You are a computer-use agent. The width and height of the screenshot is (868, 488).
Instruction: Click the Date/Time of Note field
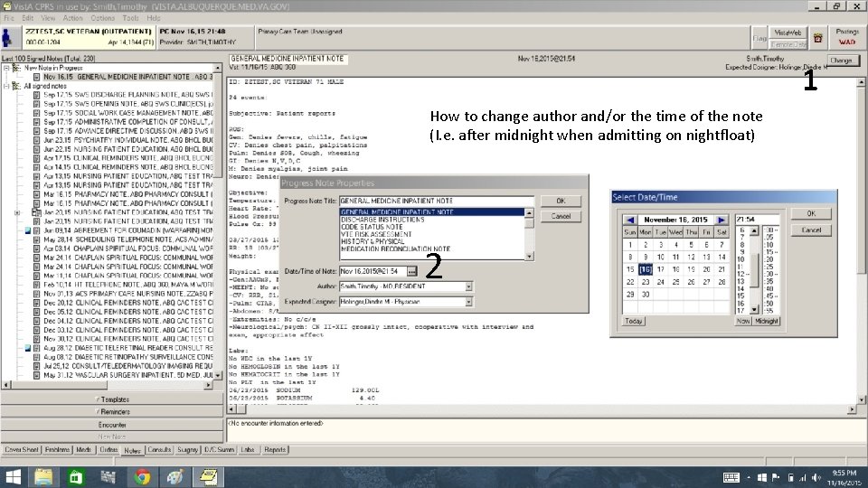coord(373,271)
